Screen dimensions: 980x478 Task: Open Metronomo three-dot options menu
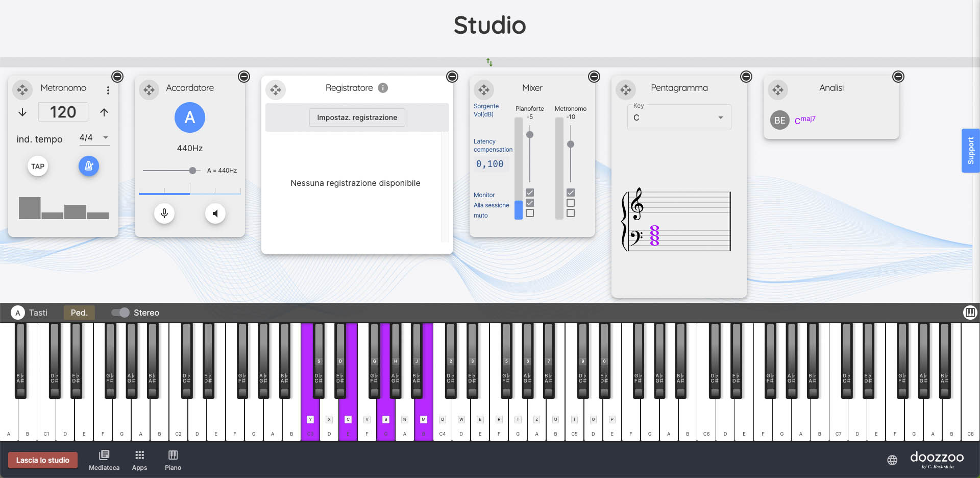(108, 90)
